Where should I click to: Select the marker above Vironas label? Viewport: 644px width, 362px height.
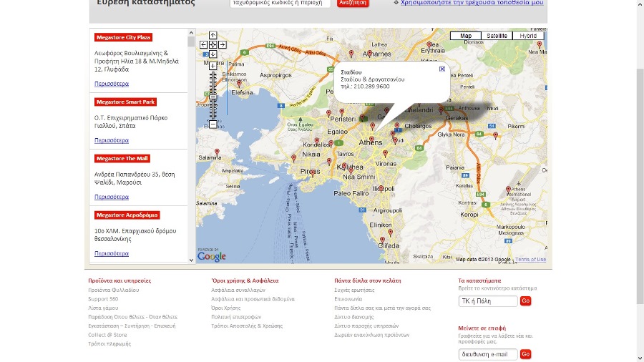click(x=385, y=154)
